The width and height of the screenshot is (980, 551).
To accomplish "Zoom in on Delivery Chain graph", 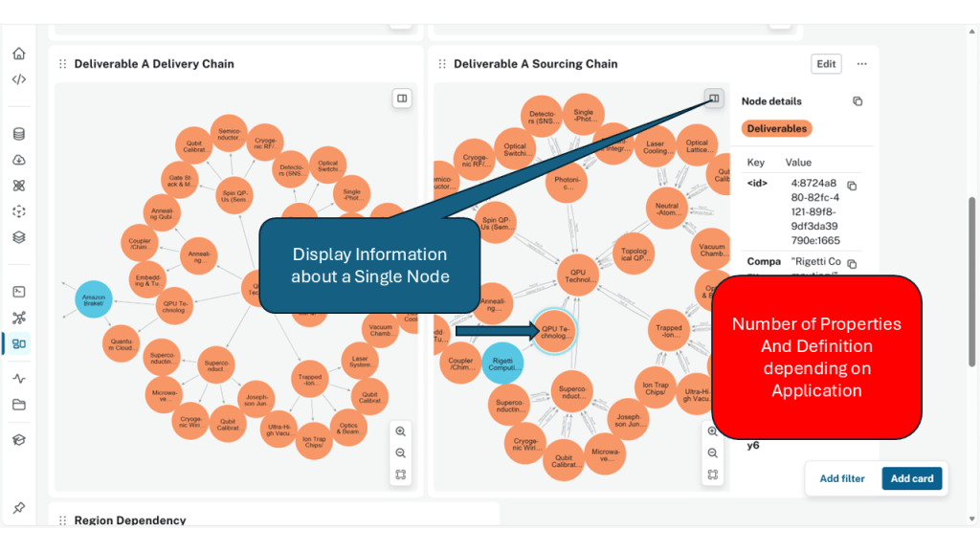I will pyautogui.click(x=401, y=431).
